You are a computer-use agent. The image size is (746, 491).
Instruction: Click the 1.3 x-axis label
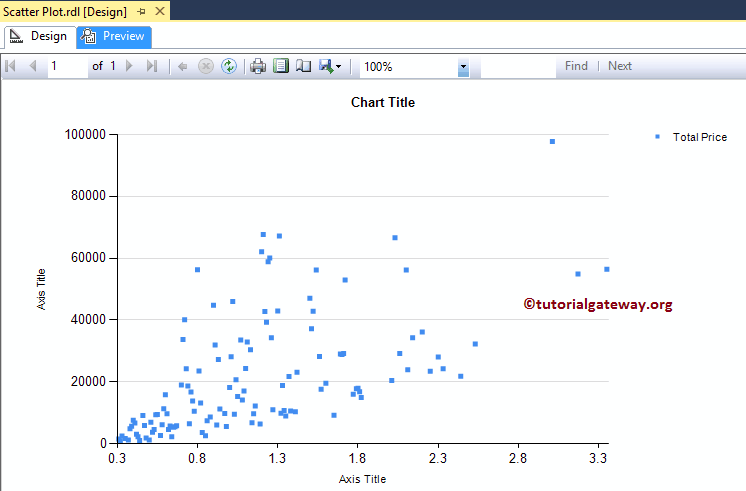pos(277,458)
